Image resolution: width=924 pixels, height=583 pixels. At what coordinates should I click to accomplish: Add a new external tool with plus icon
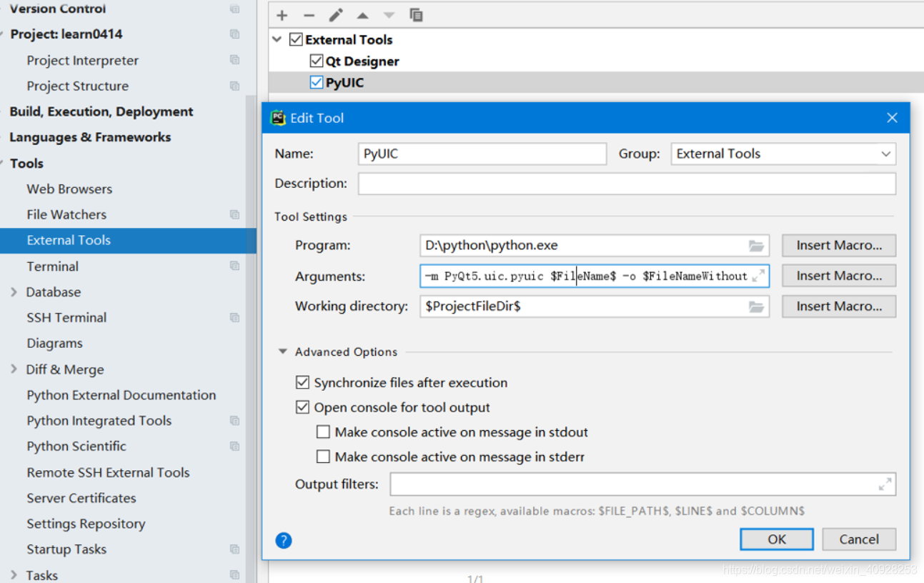(x=282, y=15)
